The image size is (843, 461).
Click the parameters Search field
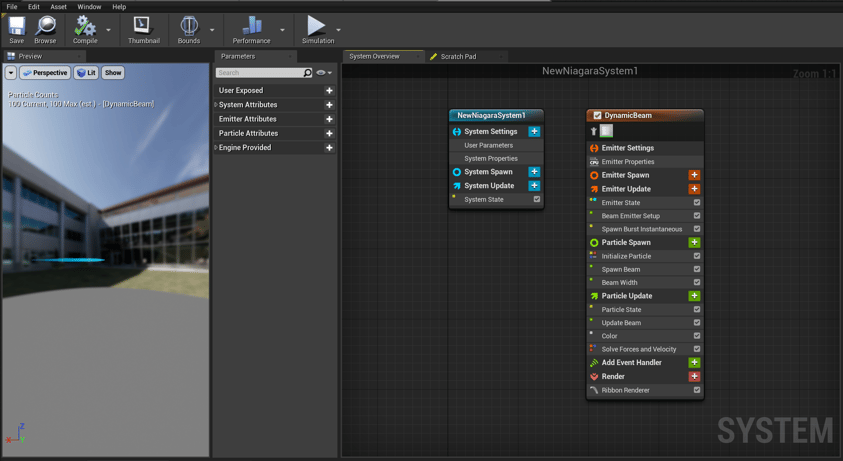coord(258,73)
